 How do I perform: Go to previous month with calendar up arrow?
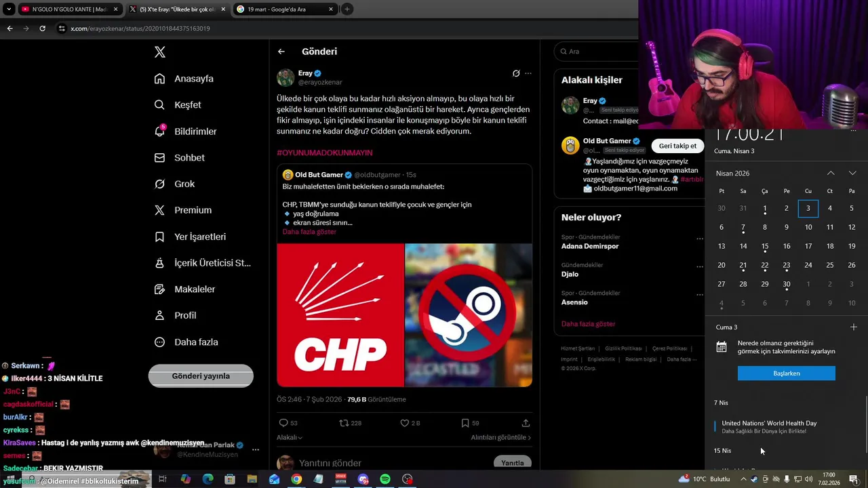click(831, 174)
